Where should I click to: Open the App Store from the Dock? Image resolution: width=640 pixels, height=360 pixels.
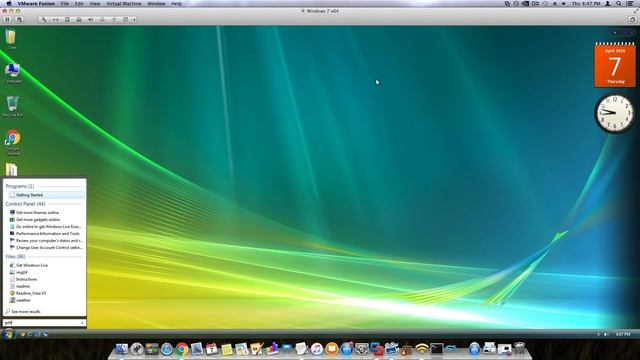point(347,349)
